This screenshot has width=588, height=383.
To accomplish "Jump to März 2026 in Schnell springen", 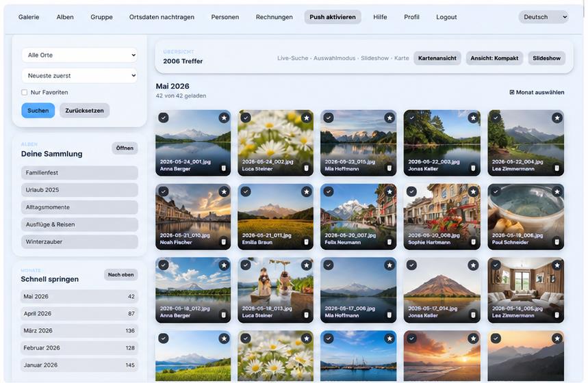I will coord(79,330).
